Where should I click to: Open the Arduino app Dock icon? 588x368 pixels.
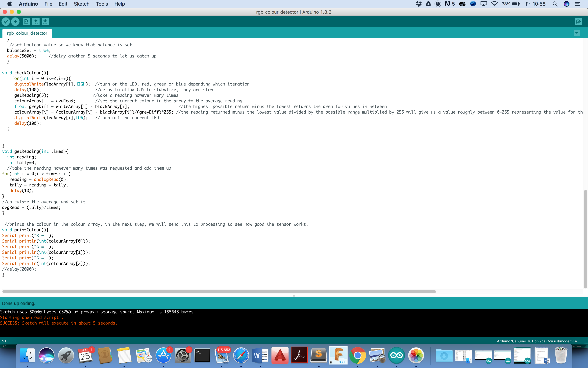397,355
